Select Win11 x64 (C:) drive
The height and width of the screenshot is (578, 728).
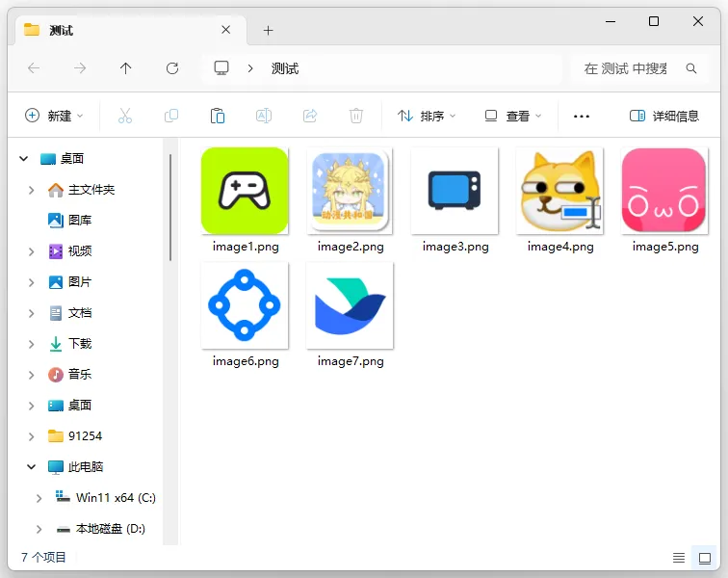(105, 498)
